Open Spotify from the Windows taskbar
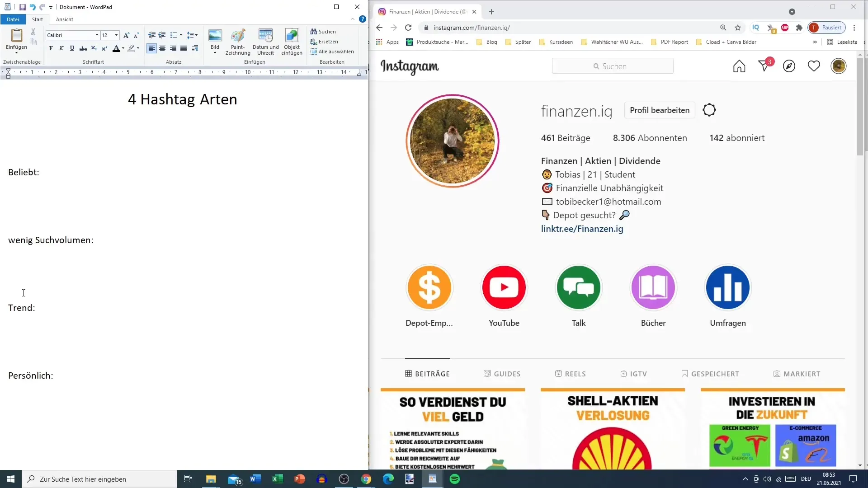Viewport: 868px width, 488px height. pos(455,479)
